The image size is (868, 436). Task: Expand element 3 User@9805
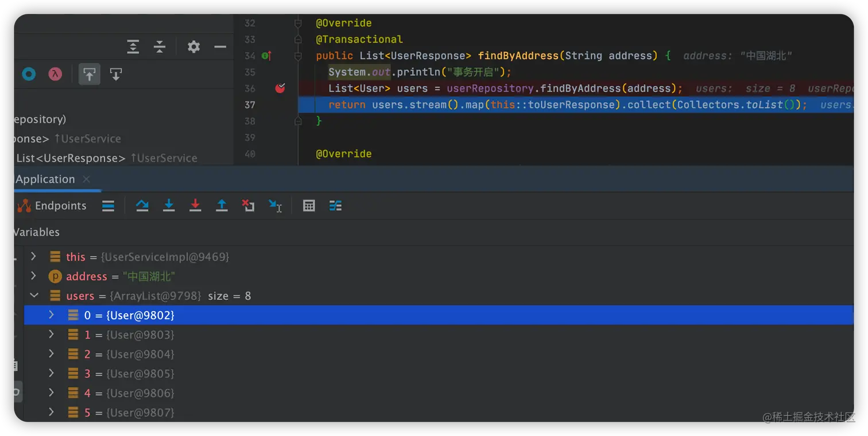point(51,373)
